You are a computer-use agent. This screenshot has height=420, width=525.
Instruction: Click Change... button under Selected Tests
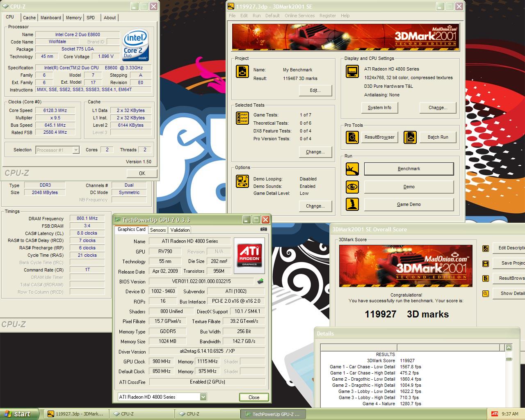tap(315, 152)
